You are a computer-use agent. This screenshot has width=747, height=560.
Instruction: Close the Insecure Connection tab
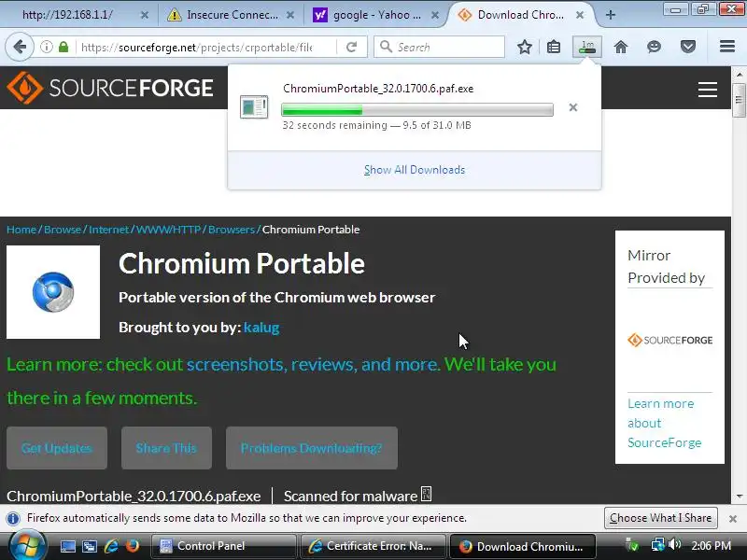point(290,15)
